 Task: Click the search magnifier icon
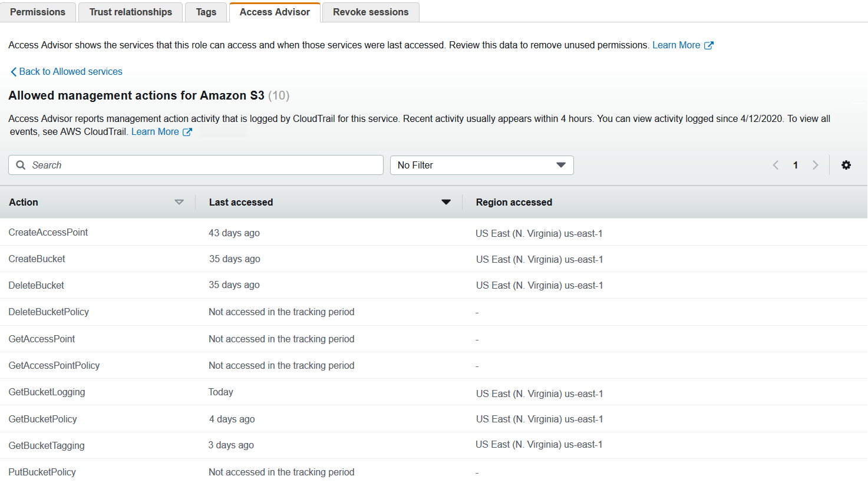tap(21, 165)
